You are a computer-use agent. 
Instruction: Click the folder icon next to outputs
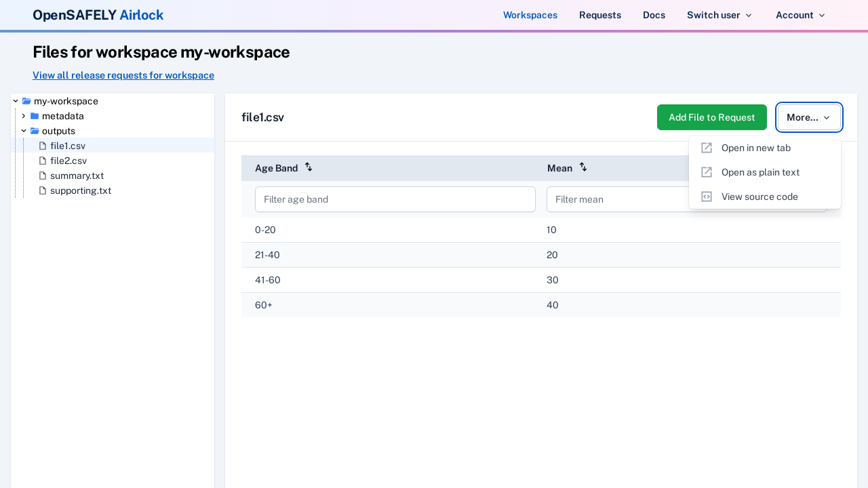coord(35,131)
